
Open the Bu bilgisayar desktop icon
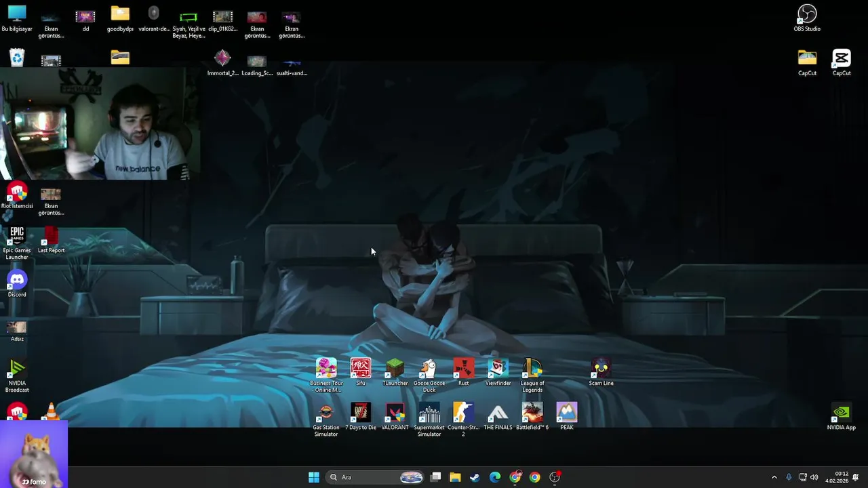click(x=17, y=19)
